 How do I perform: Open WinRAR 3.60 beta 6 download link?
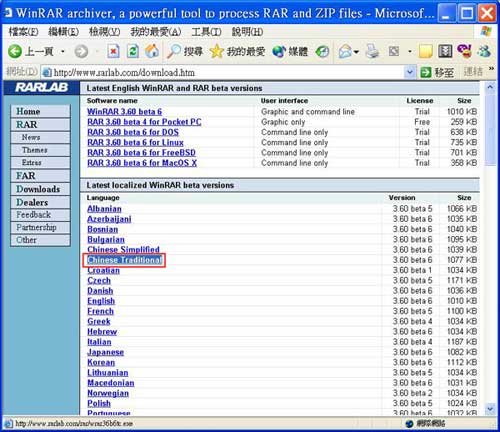pos(124,112)
